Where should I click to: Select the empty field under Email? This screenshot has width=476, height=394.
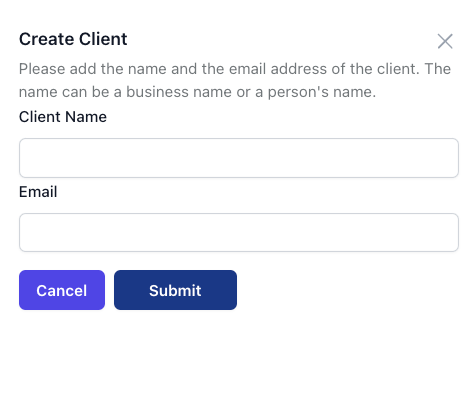pyautogui.click(x=239, y=232)
